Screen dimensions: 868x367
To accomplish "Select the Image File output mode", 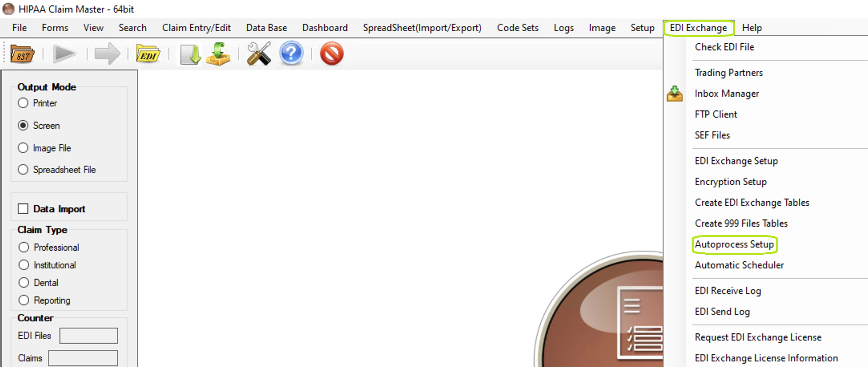I will coord(23,148).
